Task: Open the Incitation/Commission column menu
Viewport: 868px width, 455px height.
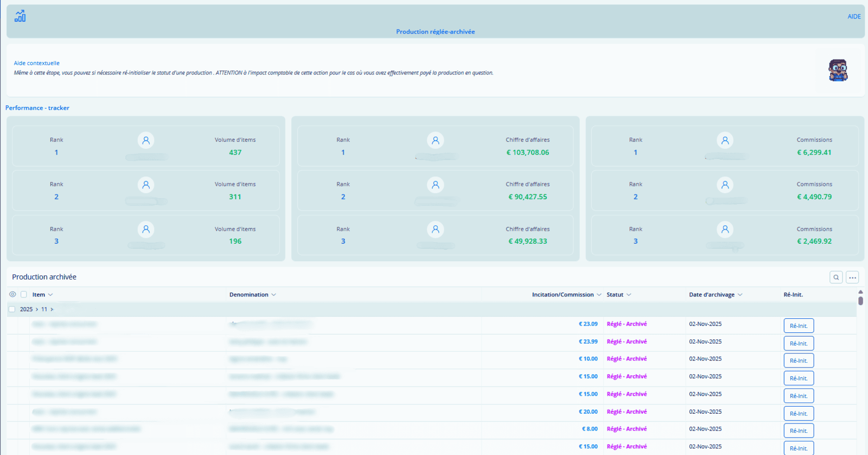Action: (x=599, y=295)
